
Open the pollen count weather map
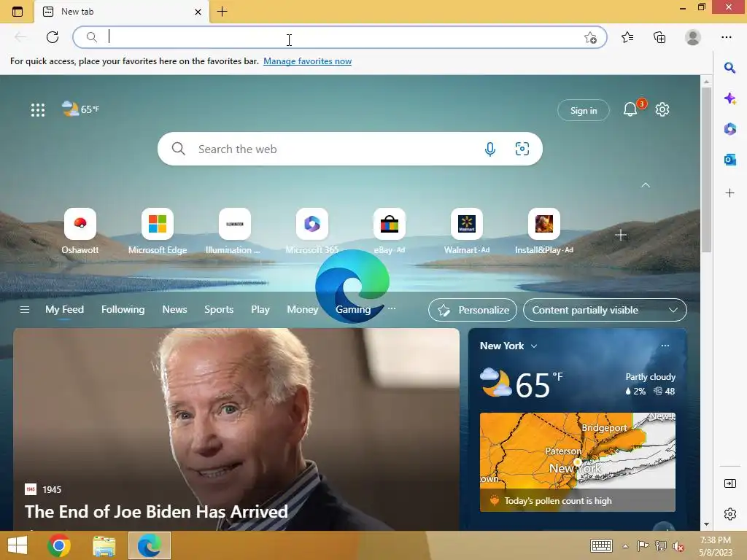click(578, 462)
